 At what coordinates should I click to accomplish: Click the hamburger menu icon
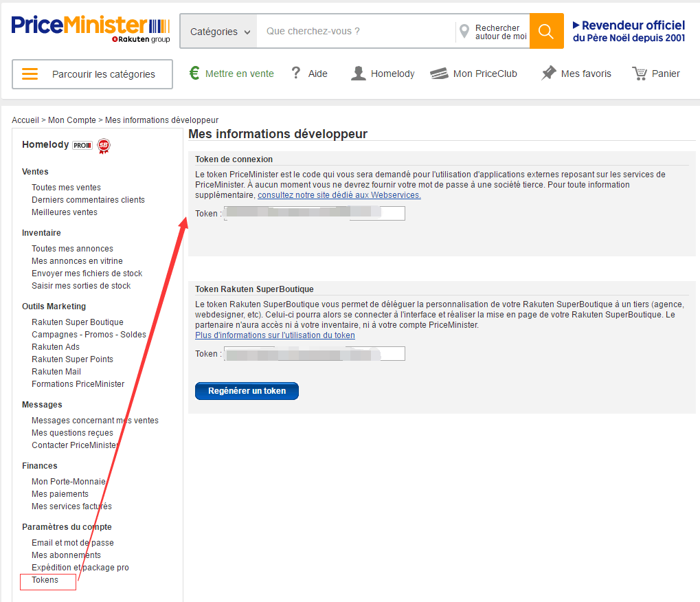click(x=30, y=74)
